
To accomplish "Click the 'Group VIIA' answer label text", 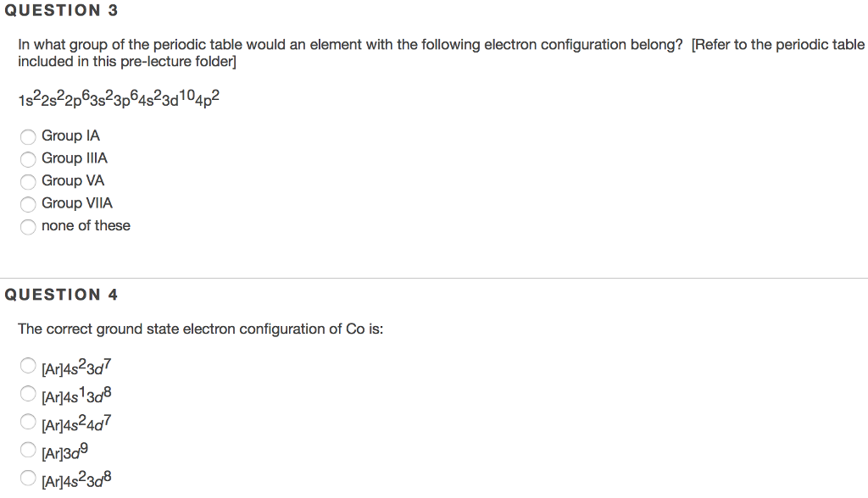I will coord(77,203).
